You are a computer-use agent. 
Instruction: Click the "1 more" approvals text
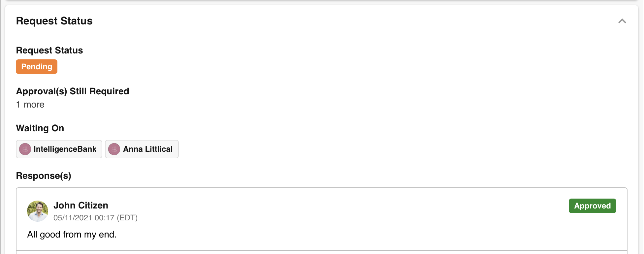pos(30,105)
